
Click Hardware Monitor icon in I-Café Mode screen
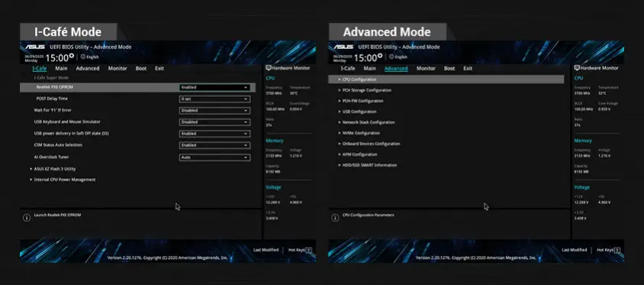pos(269,68)
